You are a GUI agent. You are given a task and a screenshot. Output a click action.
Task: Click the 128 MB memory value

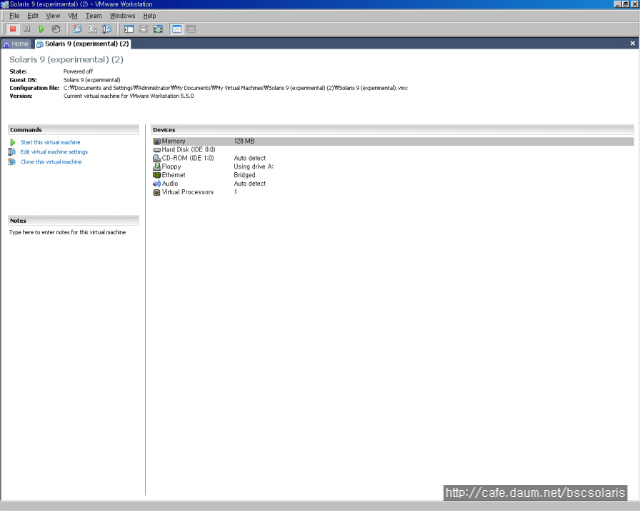click(x=244, y=141)
